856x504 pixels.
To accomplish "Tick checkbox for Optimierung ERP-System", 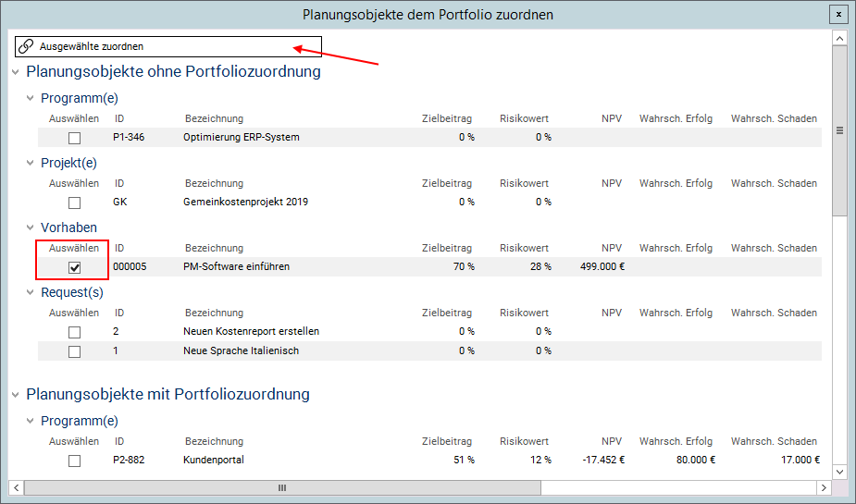I will pyautogui.click(x=75, y=138).
